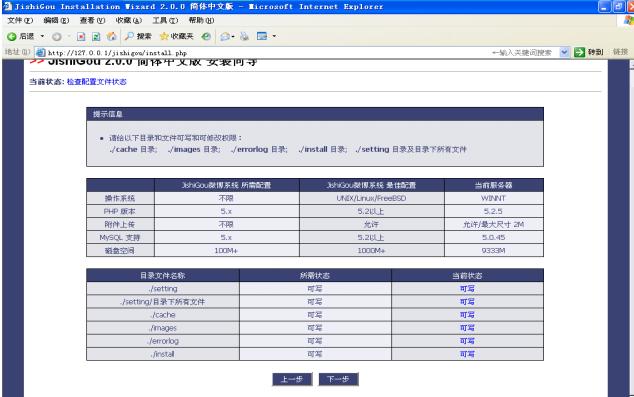Open the 文件(F) menu
This screenshot has height=397, width=634.
coord(20,20)
